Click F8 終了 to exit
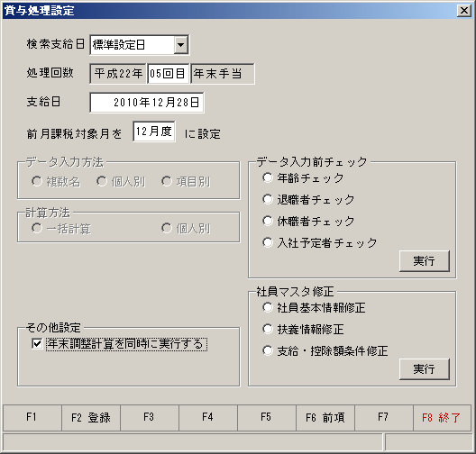 [x=442, y=418]
